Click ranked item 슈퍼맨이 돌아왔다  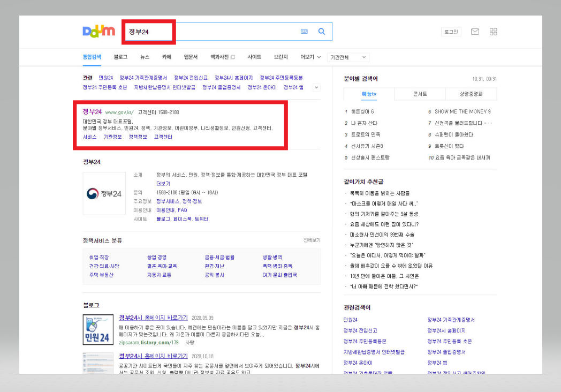454,134
